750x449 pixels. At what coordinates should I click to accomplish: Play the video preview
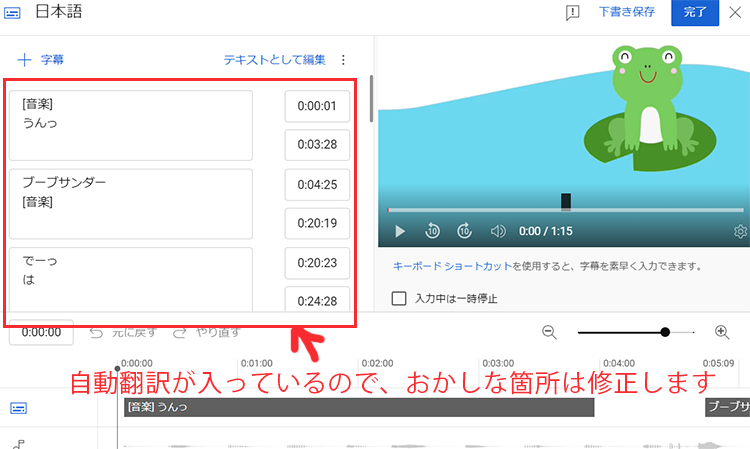point(400,231)
